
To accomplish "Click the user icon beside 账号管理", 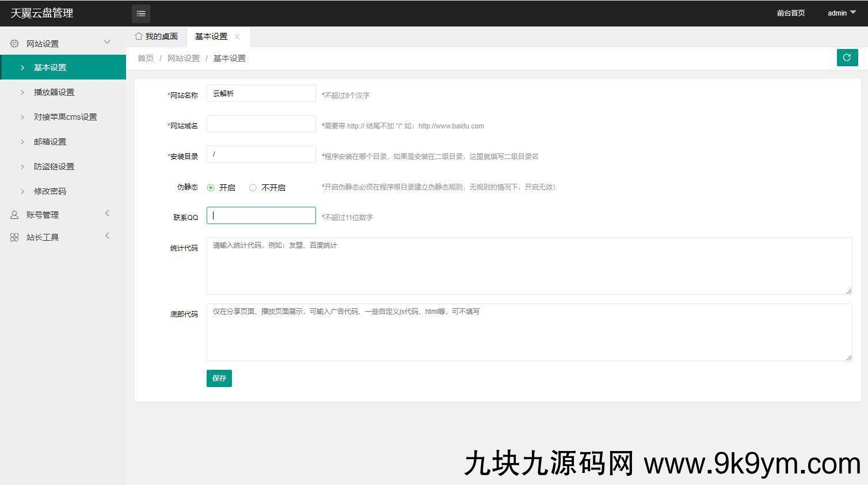I will (14, 215).
